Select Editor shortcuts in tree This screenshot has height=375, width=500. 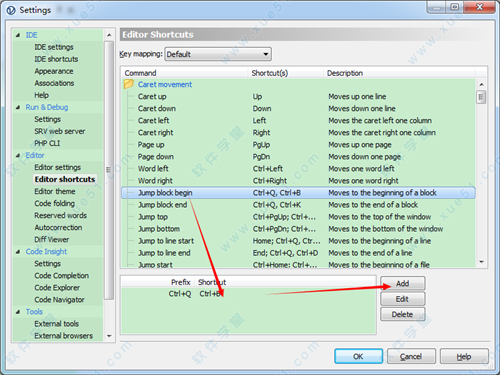[65, 179]
